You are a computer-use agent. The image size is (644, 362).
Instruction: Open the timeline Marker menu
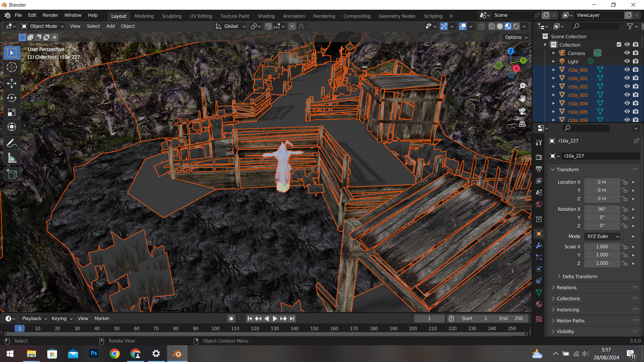pos(102,319)
